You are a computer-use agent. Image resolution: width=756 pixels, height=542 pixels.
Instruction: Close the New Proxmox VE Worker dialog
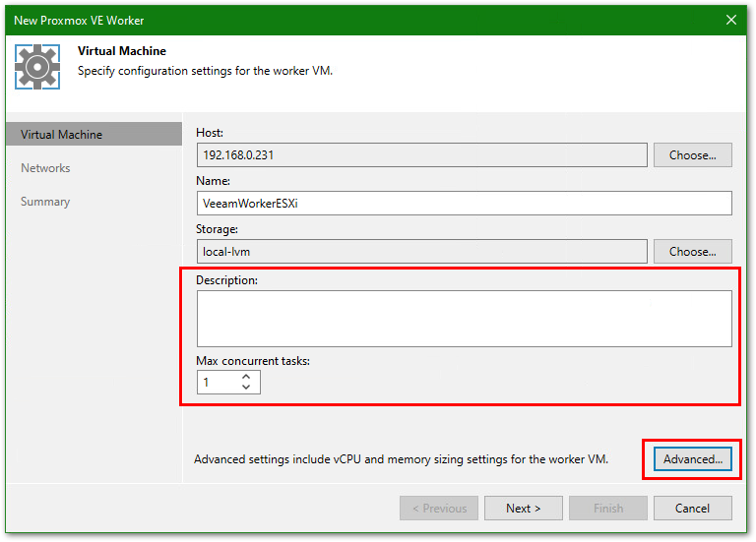click(731, 19)
